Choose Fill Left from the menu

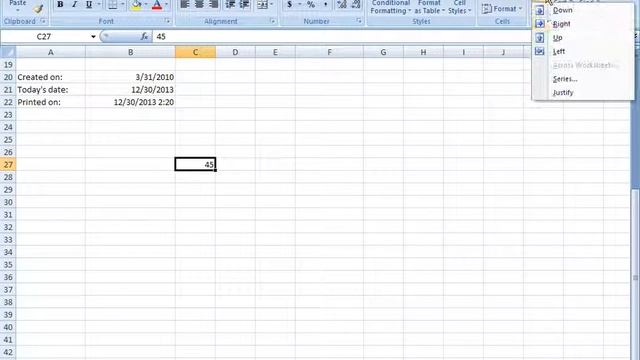(583, 51)
